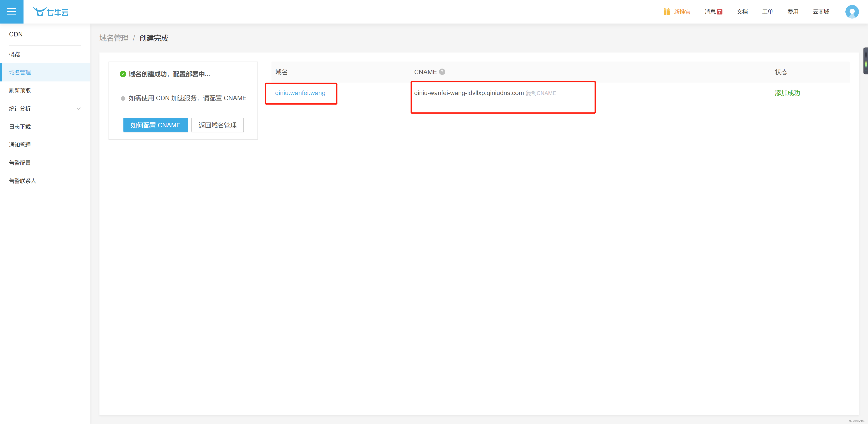Open 文档 in the top bar
The height and width of the screenshot is (424, 868).
(x=742, y=12)
